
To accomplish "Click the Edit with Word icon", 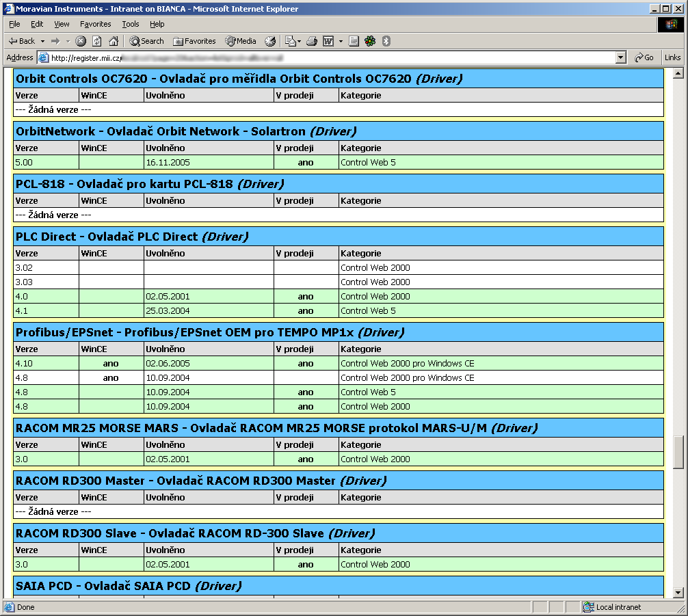I will 329,41.
